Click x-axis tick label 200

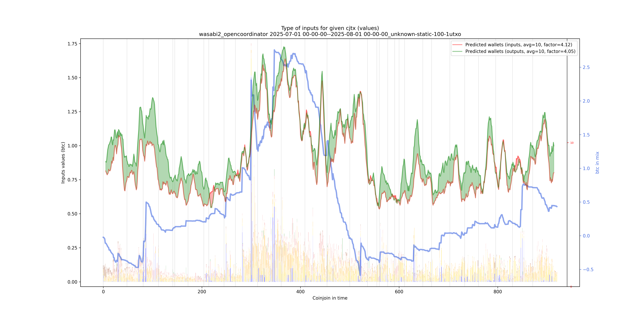tap(202, 292)
